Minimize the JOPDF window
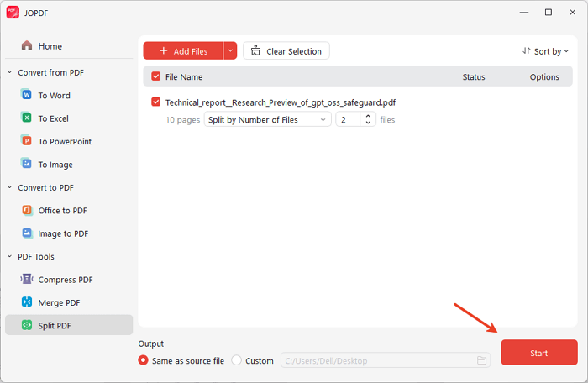 [524, 13]
